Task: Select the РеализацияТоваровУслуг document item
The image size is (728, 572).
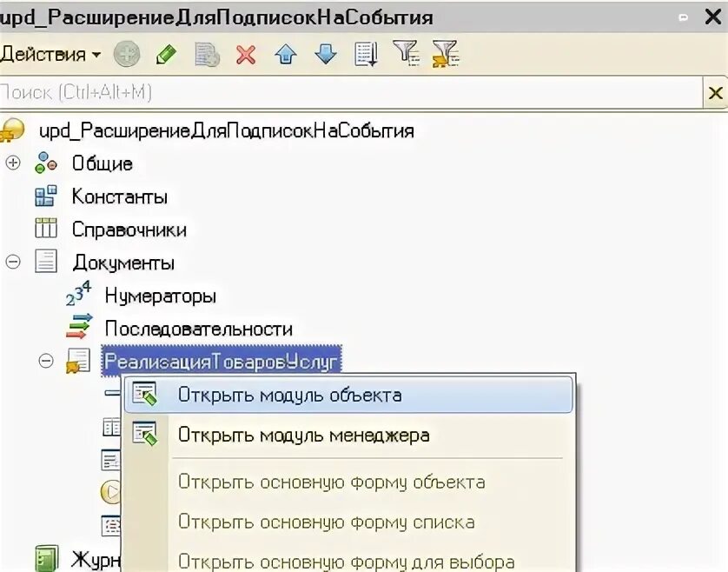Action: pos(222,361)
